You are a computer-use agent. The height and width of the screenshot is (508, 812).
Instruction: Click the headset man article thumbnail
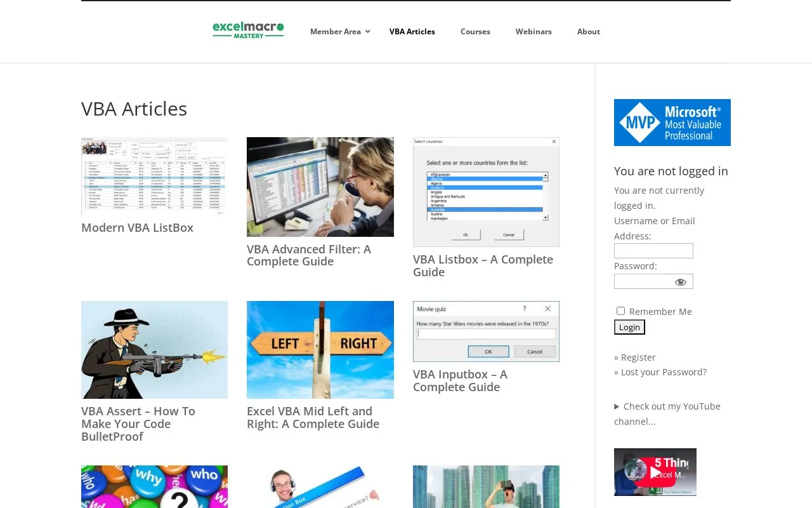pyautogui.click(x=320, y=487)
